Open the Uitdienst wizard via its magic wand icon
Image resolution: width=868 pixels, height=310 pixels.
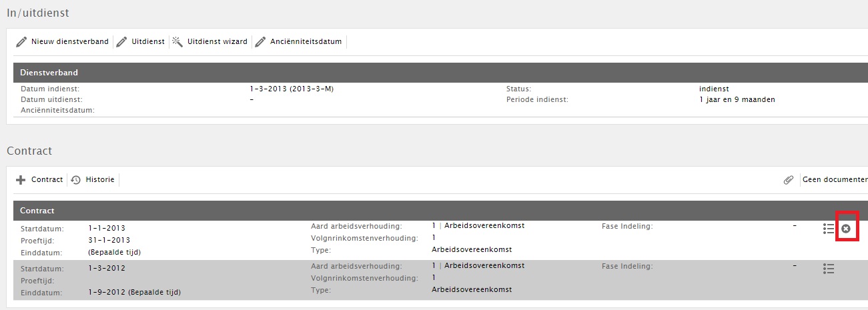click(177, 41)
